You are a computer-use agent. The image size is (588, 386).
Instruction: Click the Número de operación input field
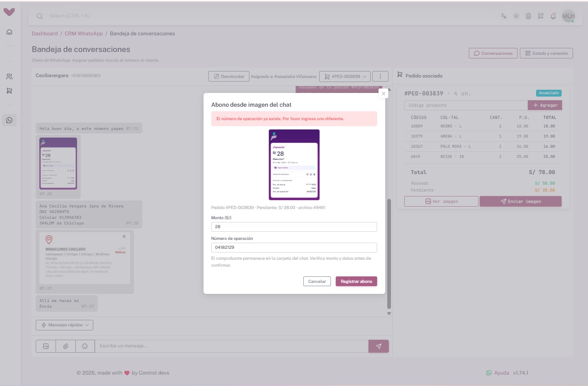[294, 248]
